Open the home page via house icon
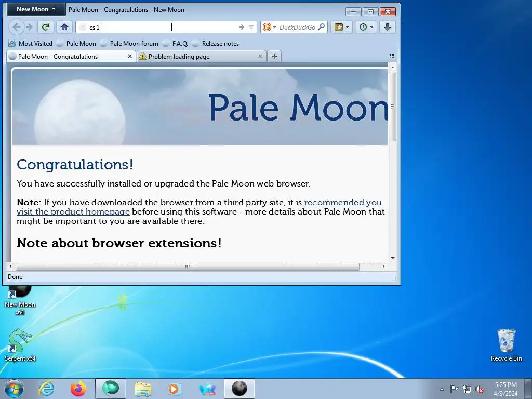The height and width of the screenshot is (399, 532). click(64, 27)
